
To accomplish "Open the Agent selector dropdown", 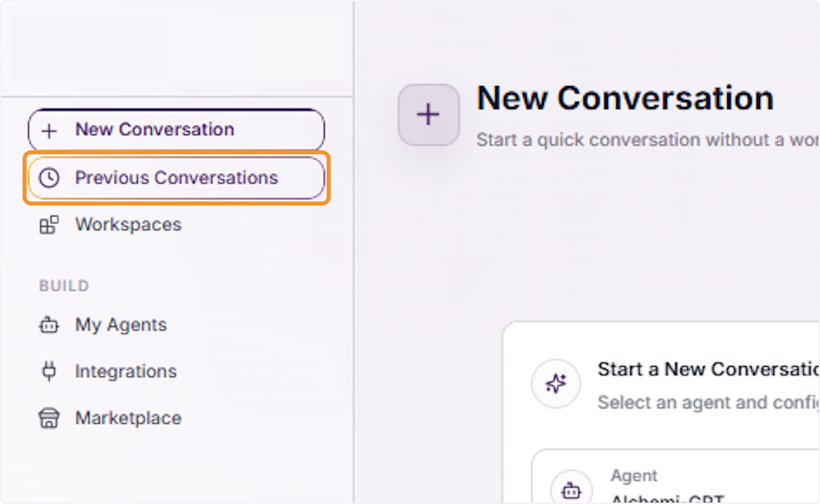I will (675, 477).
